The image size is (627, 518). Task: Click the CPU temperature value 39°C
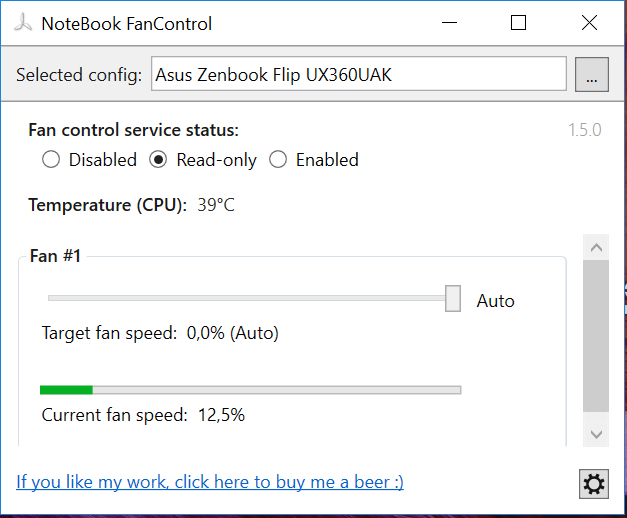(216, 205)
